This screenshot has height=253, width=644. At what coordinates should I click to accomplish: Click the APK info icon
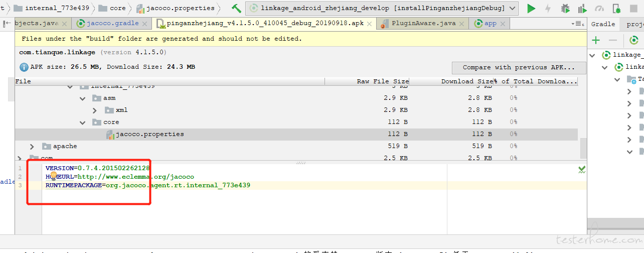(24, 67)
